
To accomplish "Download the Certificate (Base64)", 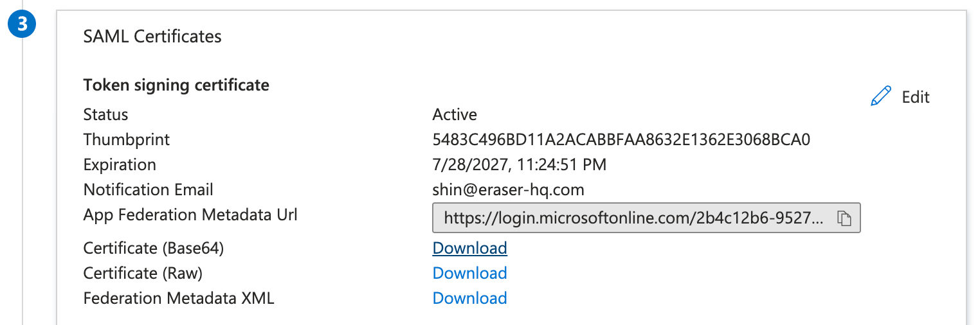I will coord(470,248).
